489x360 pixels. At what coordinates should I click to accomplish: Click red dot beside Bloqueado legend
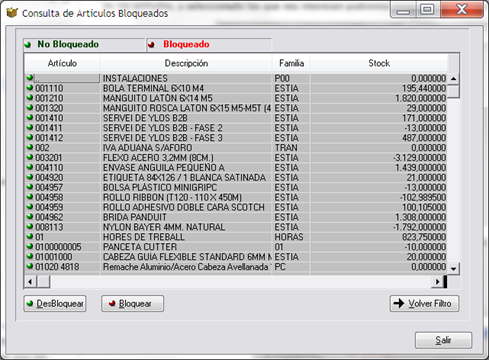click(151, 44)
